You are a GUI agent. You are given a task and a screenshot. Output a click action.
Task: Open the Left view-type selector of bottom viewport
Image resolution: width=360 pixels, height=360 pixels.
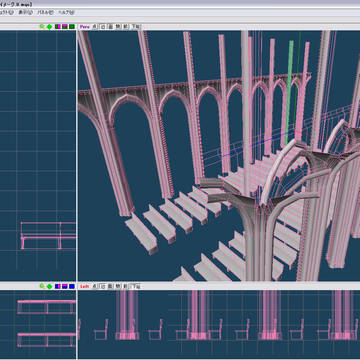click(x=85, y=286)
